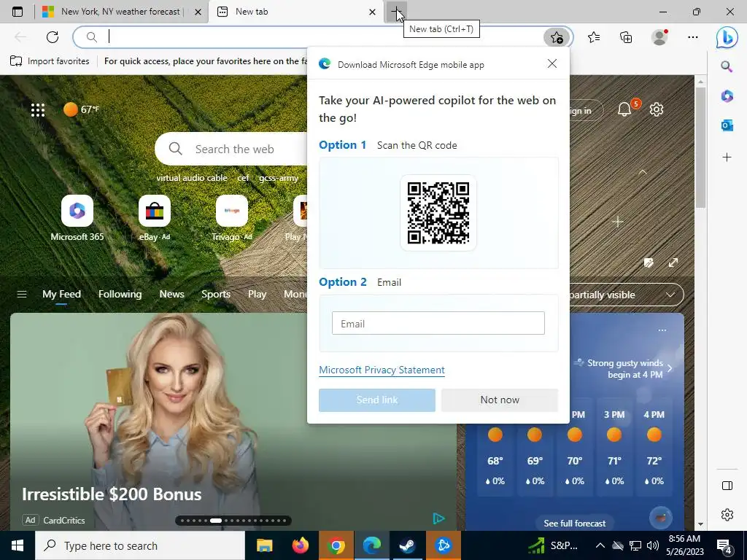
Task: Open feed hamburger menu
Action: (21, 295)
